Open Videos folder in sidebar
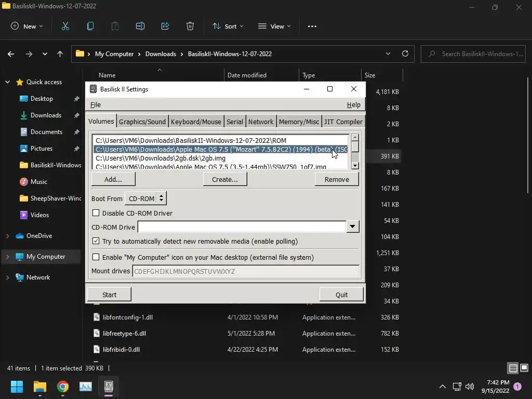Image resolution: width=532 pixels, height=399 pixels. [x=39, y=215]
